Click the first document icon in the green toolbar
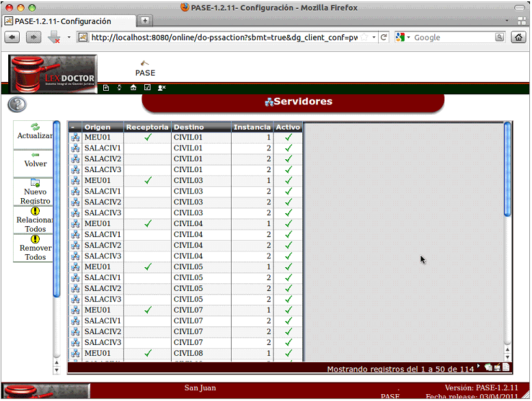Image resolution: width=532 pixels, height=401 pixels. coord(106,87)
